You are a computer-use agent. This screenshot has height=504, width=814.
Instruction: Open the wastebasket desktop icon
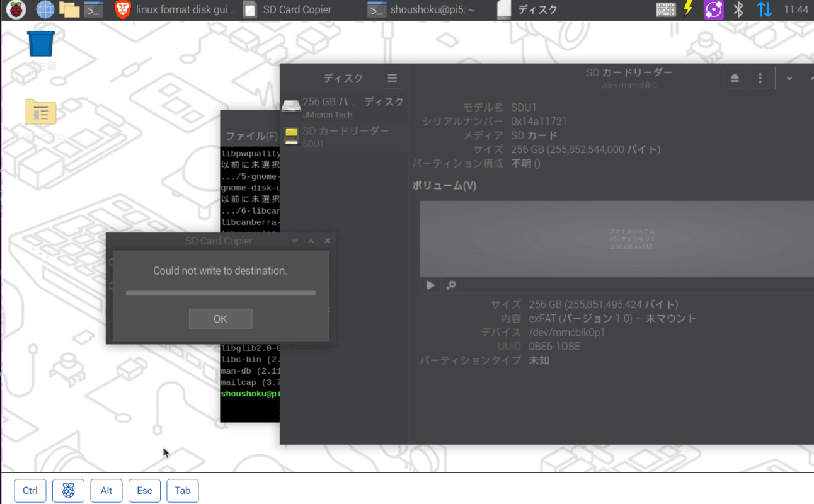coord(41,45)
